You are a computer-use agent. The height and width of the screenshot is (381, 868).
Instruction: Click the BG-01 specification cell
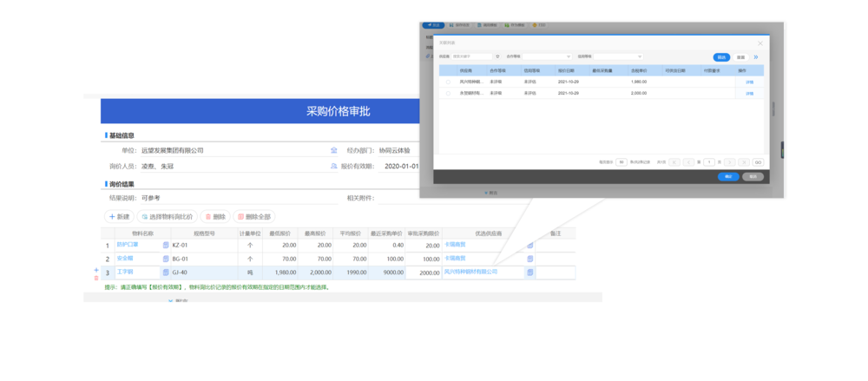click(x=204, y=259)
